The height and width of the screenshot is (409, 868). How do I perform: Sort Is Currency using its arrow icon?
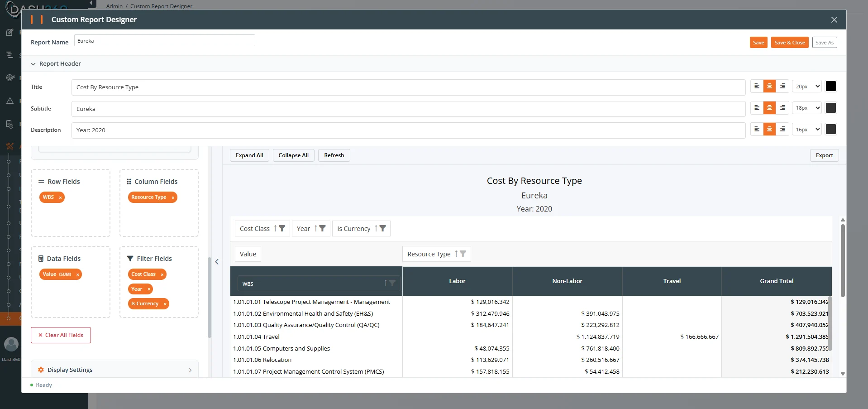[376, 228]
